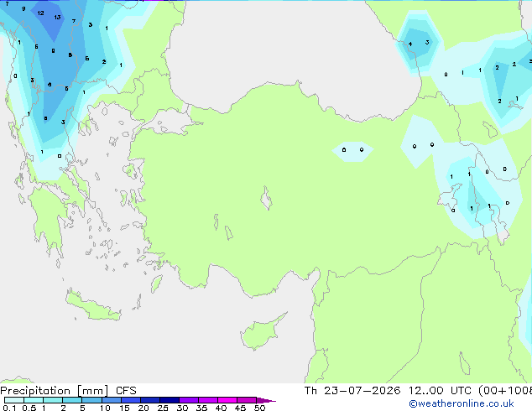Viewport: 532px width, 411px height.
Task: Click the legend label '0.5'
Action: click(x=29, y=408)
